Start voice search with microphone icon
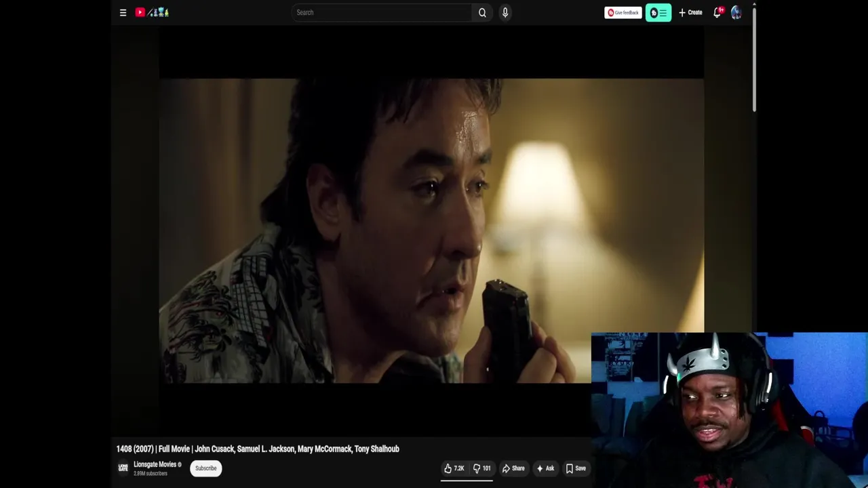868x488 pixels. (x=505, y=12)
